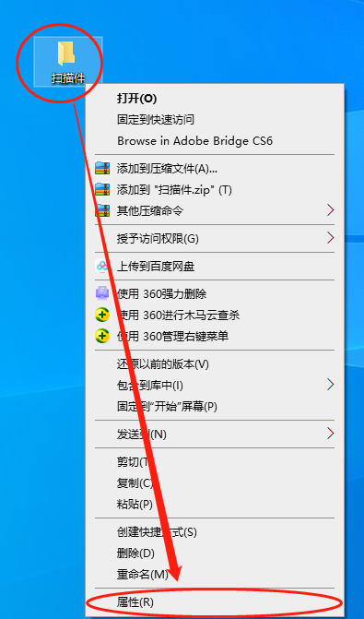The image size is (364, 619).
Task: Click 360 icon beside 使用 360管理右键菜单
Action: [102, 337]
